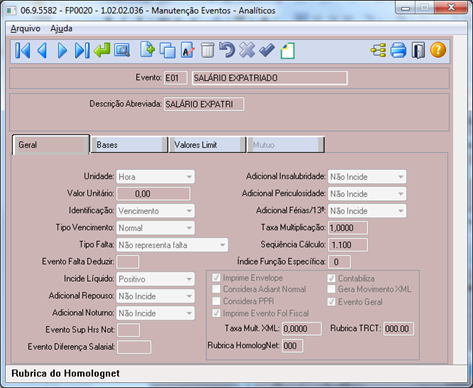Open the notes page icon
473x388 pixels.
[288, 51]
